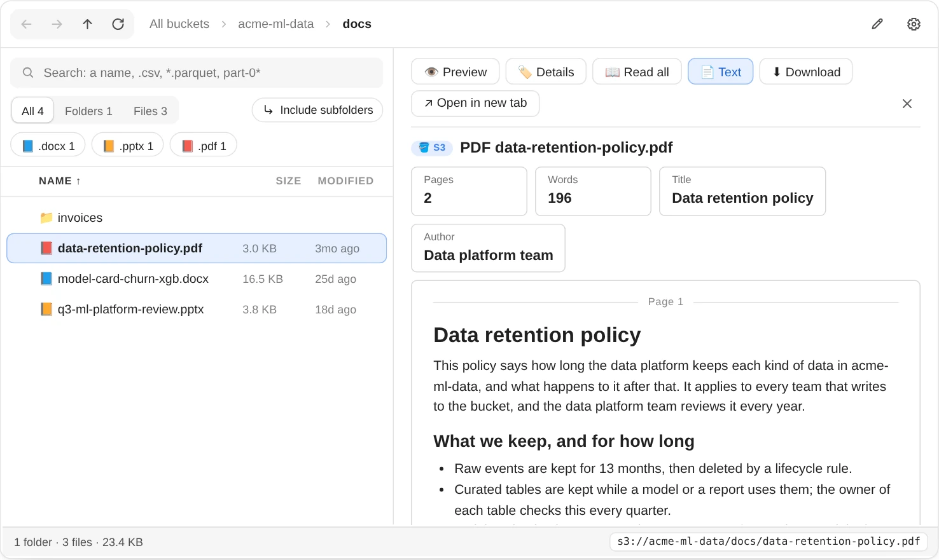
Task: Show only Folders 1 tab
Action: pos(88,111)
